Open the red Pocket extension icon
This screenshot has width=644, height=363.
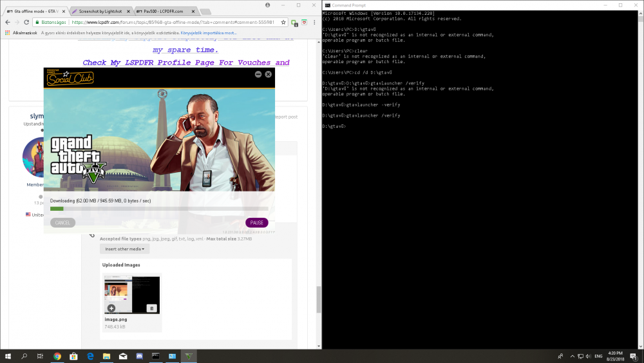305,22
